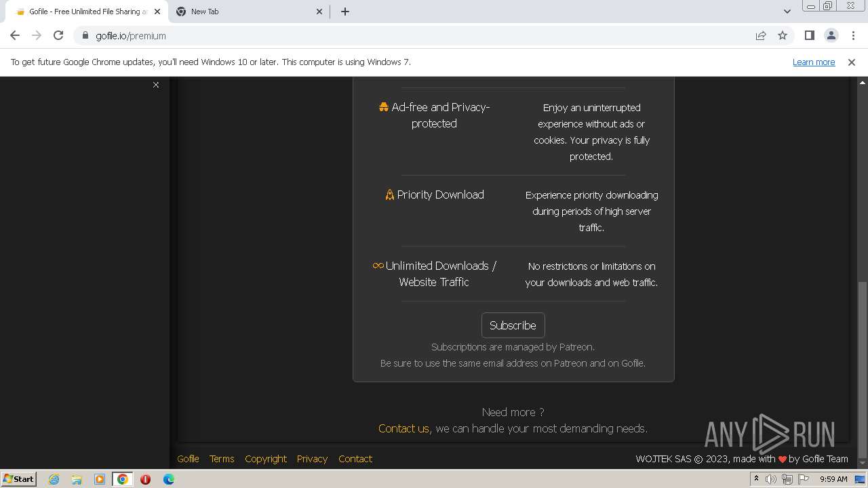Click the 9:59 AM taskbar clock
This screenshot has height=488, width=868.
tap(833, 479)
